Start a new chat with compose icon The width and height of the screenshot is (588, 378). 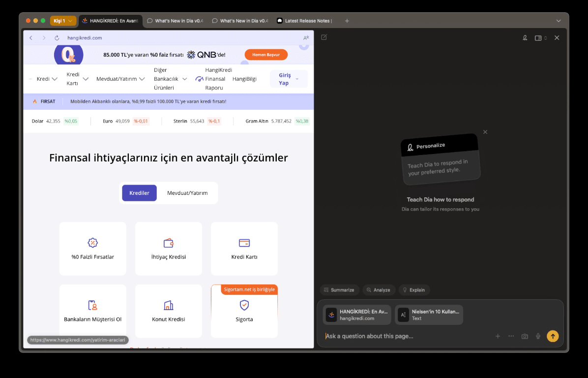coord(324,37)
